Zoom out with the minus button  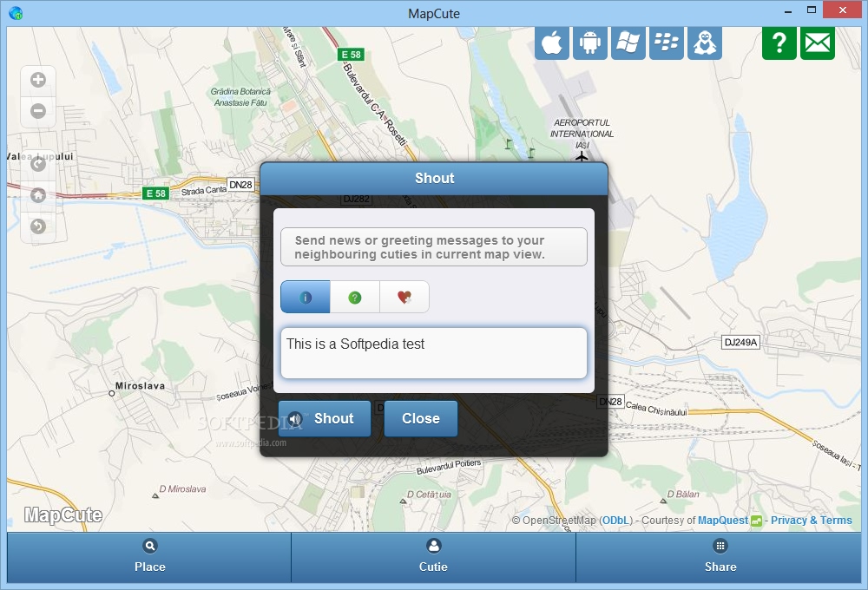[x=38, y=111]
